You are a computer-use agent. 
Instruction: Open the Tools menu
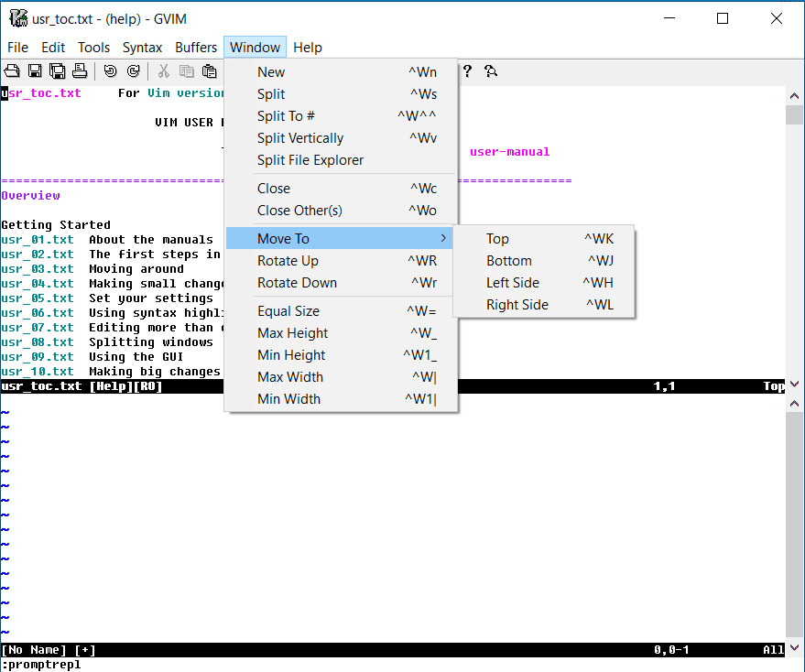coord(94,48)
